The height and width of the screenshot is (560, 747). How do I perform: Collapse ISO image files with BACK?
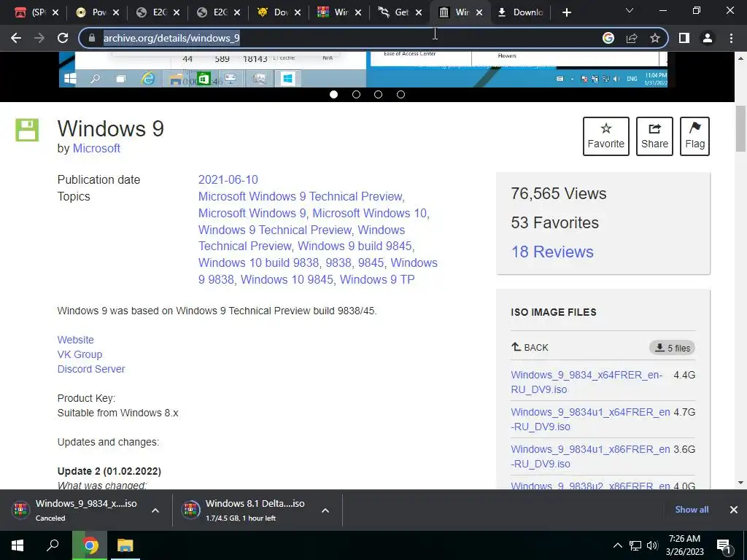coord(530,348)
